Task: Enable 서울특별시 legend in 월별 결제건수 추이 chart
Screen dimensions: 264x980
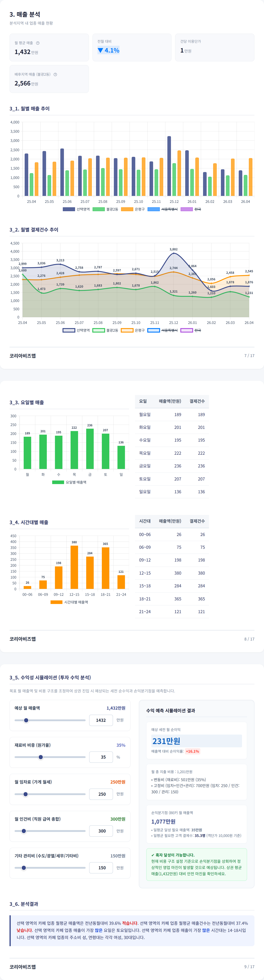Action: [x=162, y=330]
